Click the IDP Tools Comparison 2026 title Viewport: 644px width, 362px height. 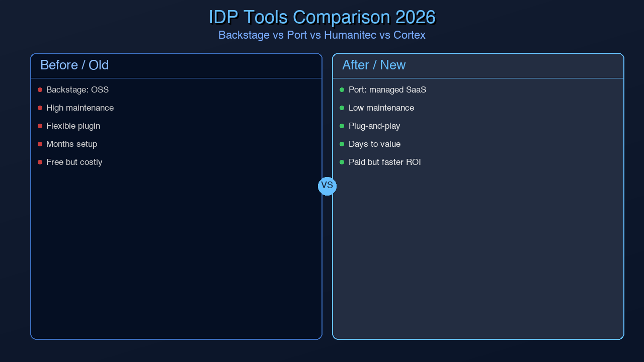point(322,17)
